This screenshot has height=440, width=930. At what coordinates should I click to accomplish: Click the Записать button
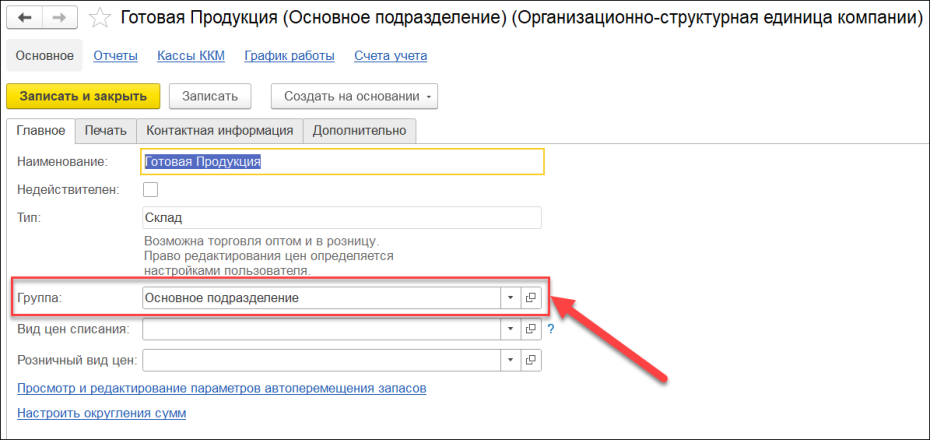coord(210,96)
